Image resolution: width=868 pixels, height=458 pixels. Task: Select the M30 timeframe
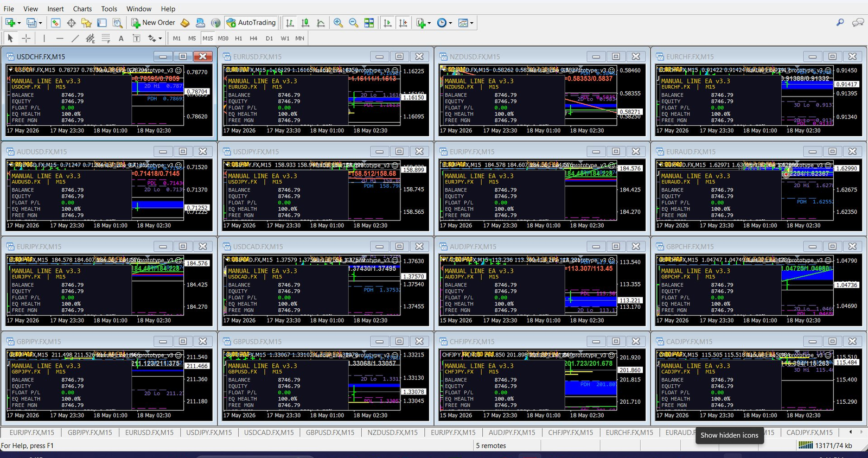click(223, 39)
